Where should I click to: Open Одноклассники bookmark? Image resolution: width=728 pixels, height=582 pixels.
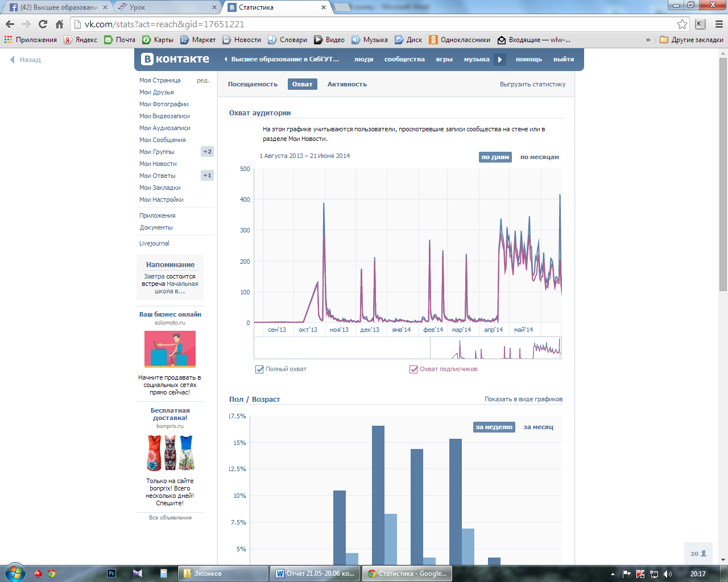(x=460, y=40)
